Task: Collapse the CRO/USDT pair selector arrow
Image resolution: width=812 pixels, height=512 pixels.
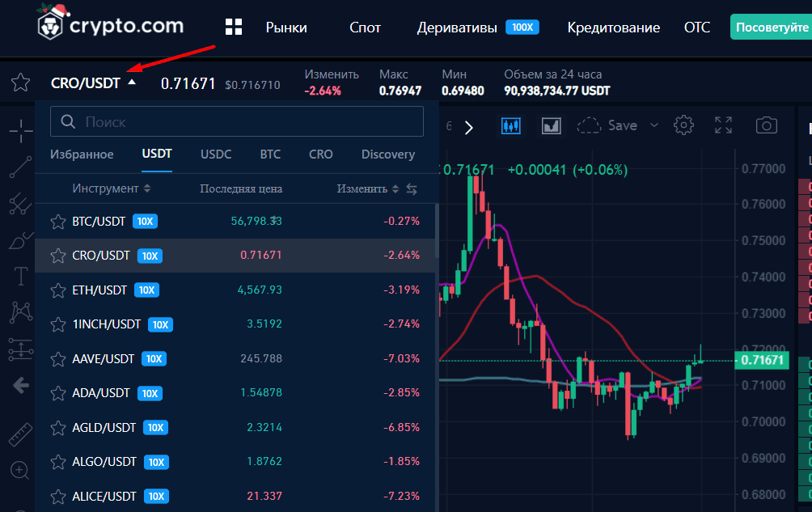Action: (x=132, y=82)
